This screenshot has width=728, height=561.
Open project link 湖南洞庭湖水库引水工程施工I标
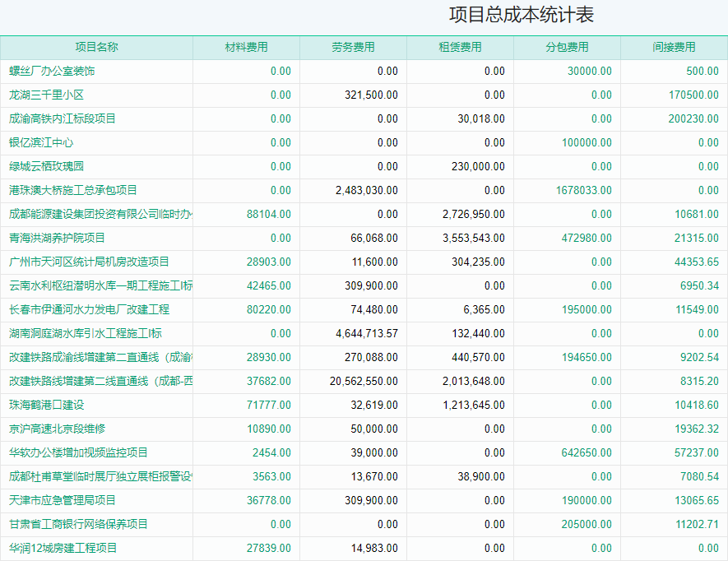pyautogui.click(x=86, y=333)
